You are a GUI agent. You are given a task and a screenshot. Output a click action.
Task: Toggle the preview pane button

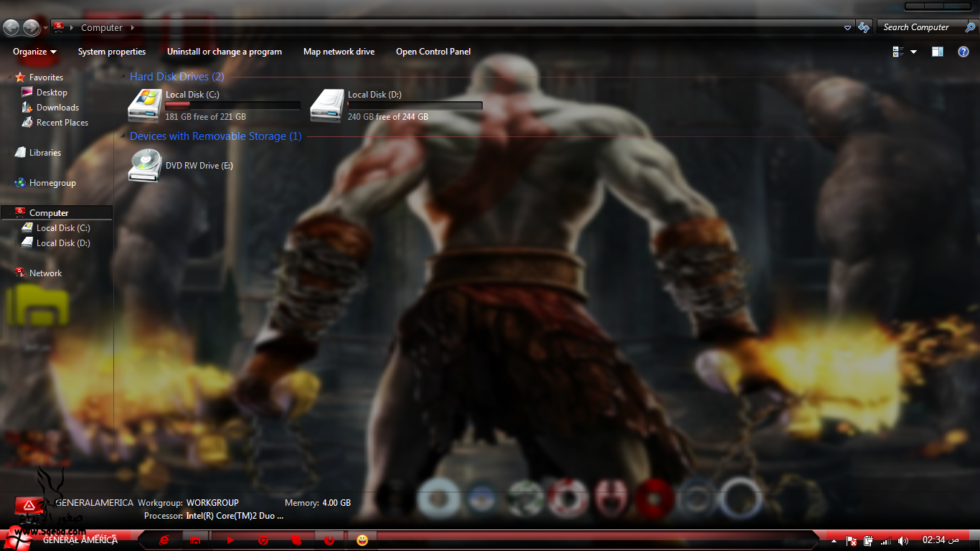tap(937, 52)
